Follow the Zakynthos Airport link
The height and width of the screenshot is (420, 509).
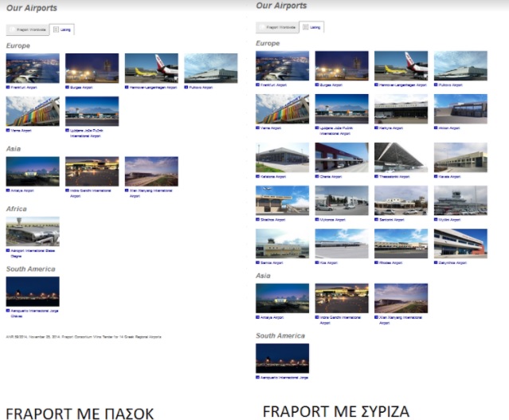(452, 263)
